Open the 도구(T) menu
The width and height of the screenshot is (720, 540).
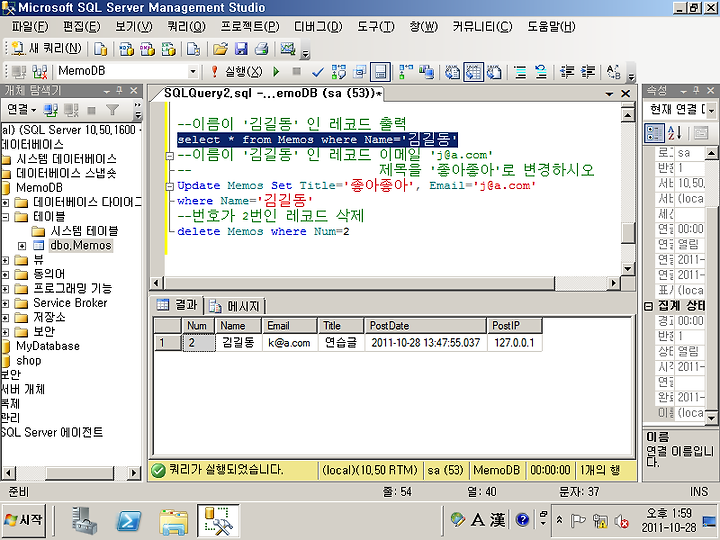(x=376, y=27)
